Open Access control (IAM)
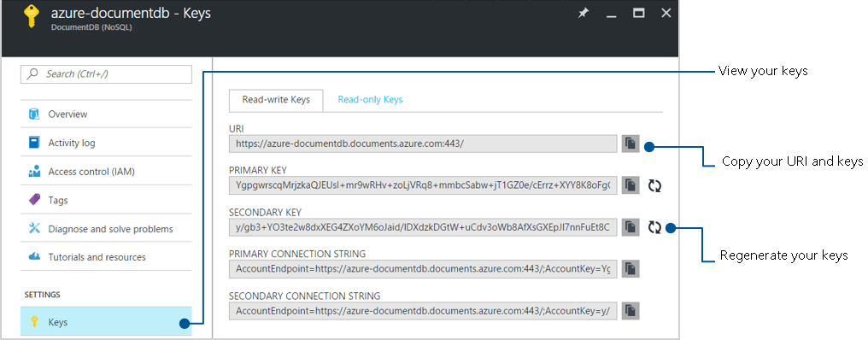Viewport: 868px width, 340px height. click(106, 172)
